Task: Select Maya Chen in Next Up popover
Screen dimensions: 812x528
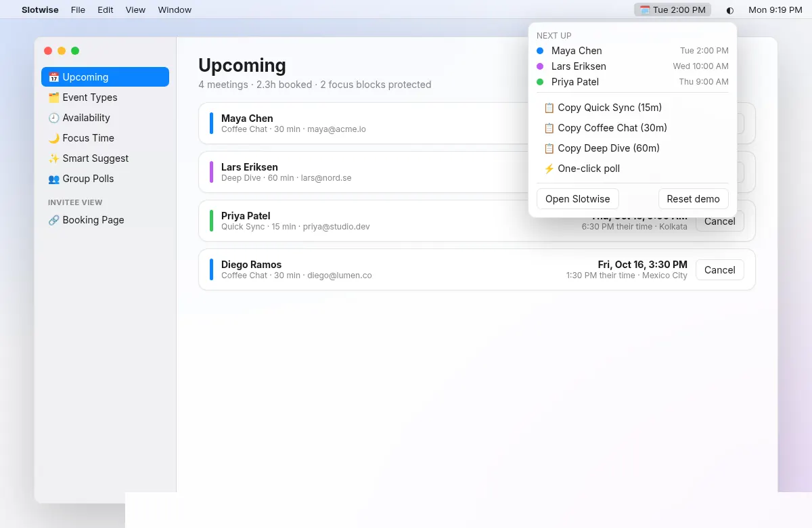Action: point(633,51)
